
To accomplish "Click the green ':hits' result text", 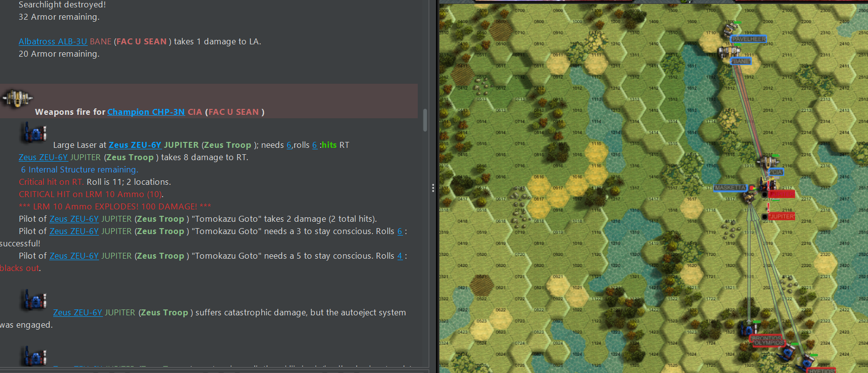I will [328, 145].
